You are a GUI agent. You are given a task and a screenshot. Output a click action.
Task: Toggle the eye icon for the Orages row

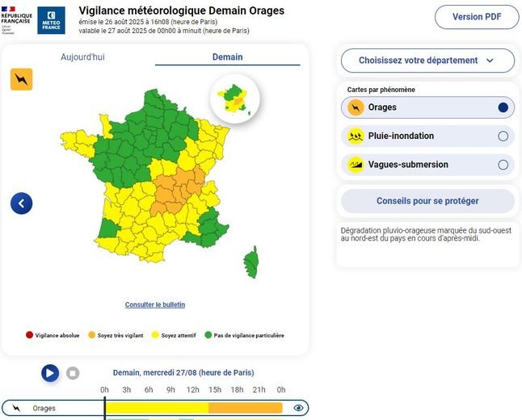point(298,408)
